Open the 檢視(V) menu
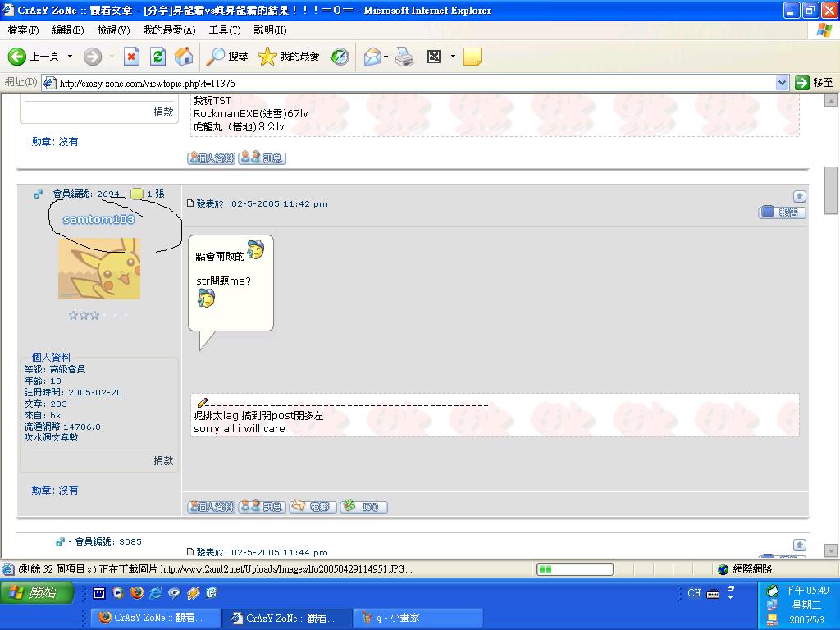 (x=113, y=30)
